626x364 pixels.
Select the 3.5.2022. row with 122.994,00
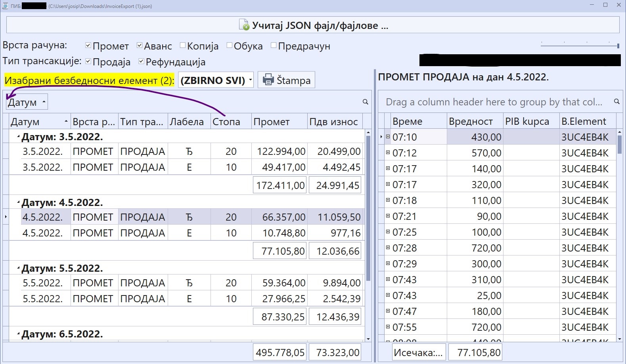pos(186,151)
